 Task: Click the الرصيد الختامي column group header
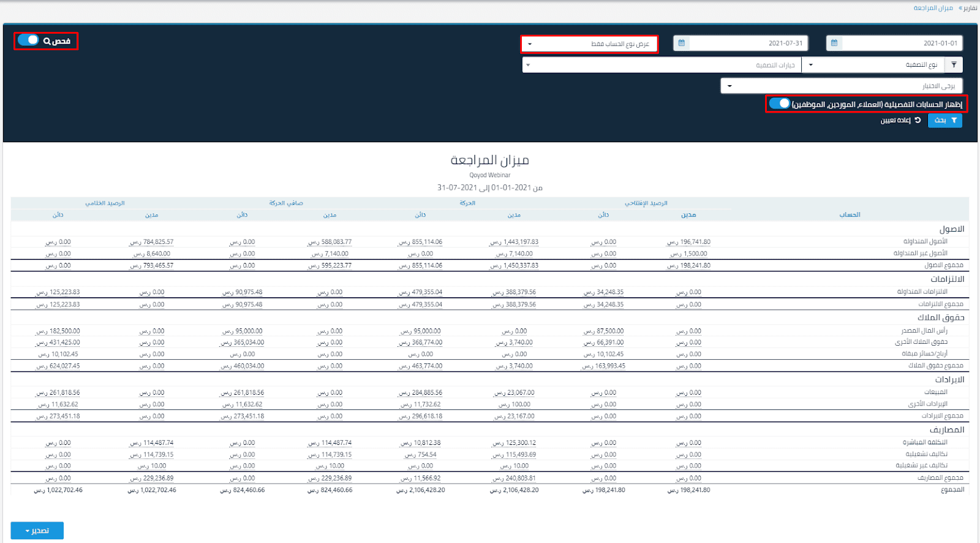[105, 203]
